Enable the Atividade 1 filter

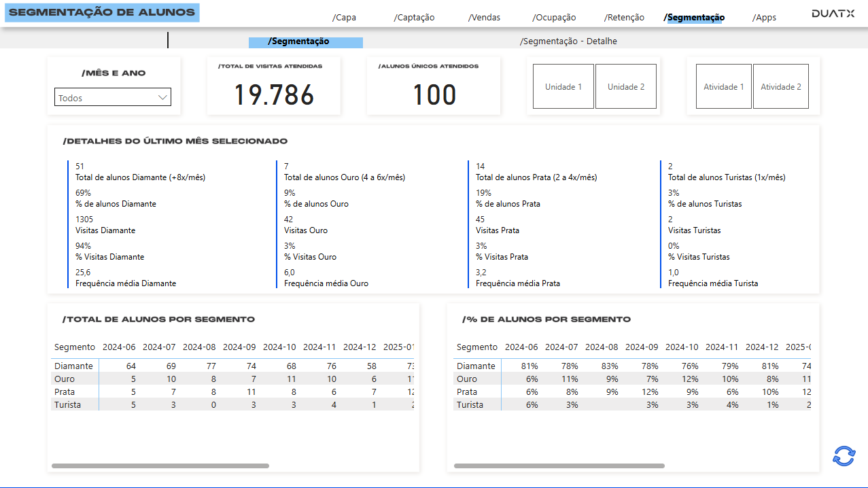pyautogui.click(x=723, y=86)
